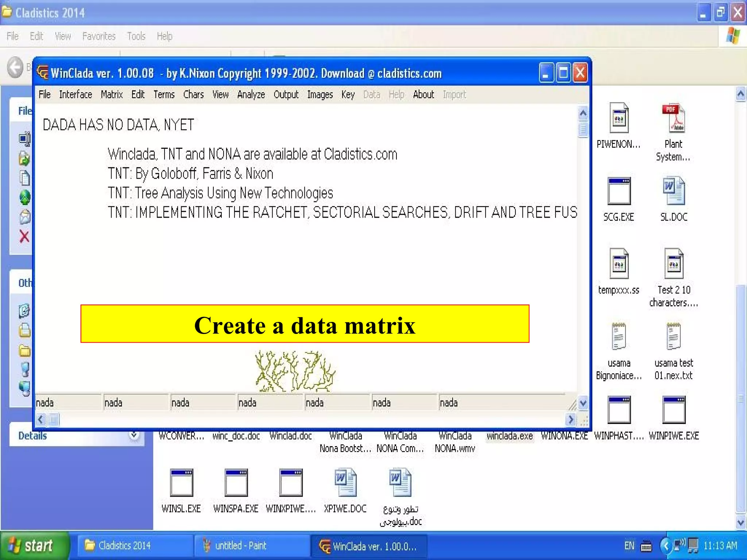Click WinClada horizontal scroll left arrow
The image size is (747, 560).
41,420
